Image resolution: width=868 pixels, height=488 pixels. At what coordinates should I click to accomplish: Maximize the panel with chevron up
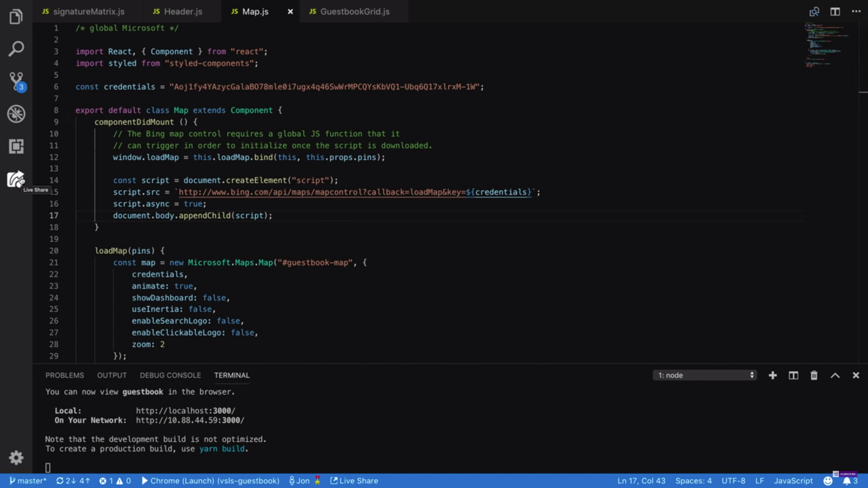tap(835, 375)
